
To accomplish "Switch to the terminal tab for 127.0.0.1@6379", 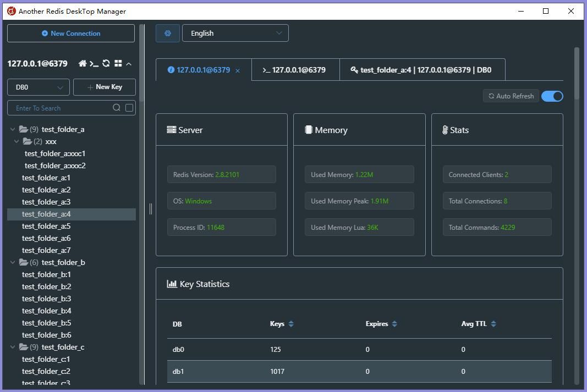I will click(x=295, y=70).
